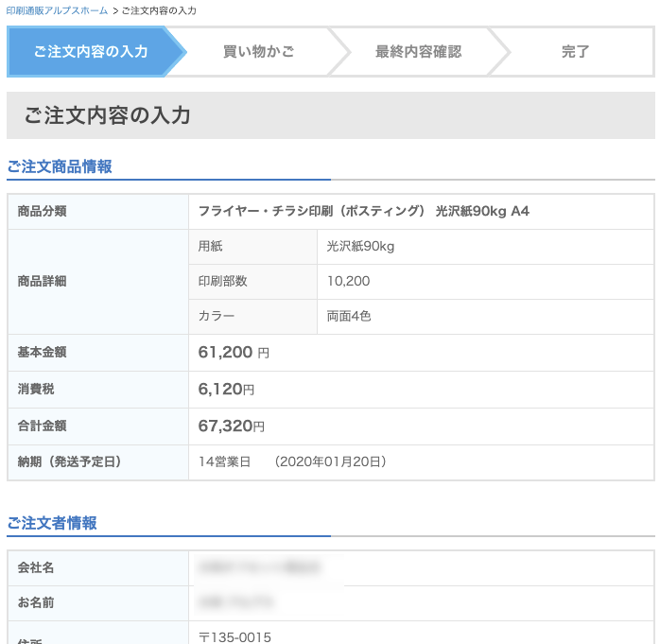660x644 pixels.
Task: Click the カラー sub-label cell
Action: [253, 317]
